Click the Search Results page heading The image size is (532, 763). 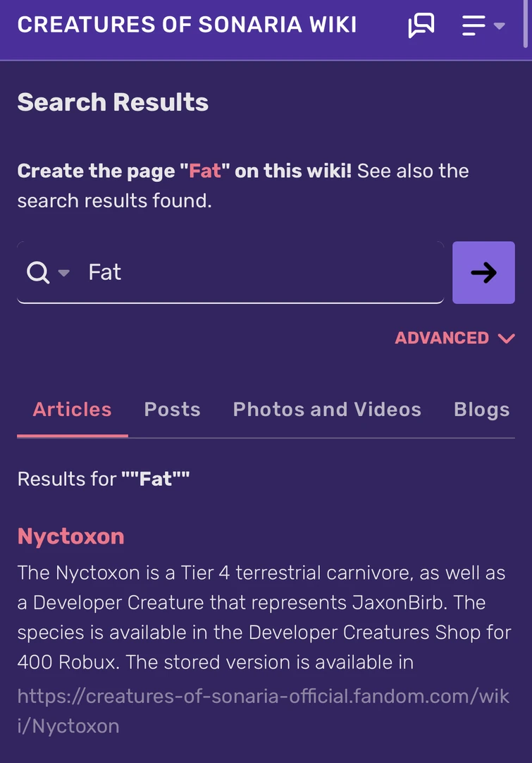tap(113, 102)
